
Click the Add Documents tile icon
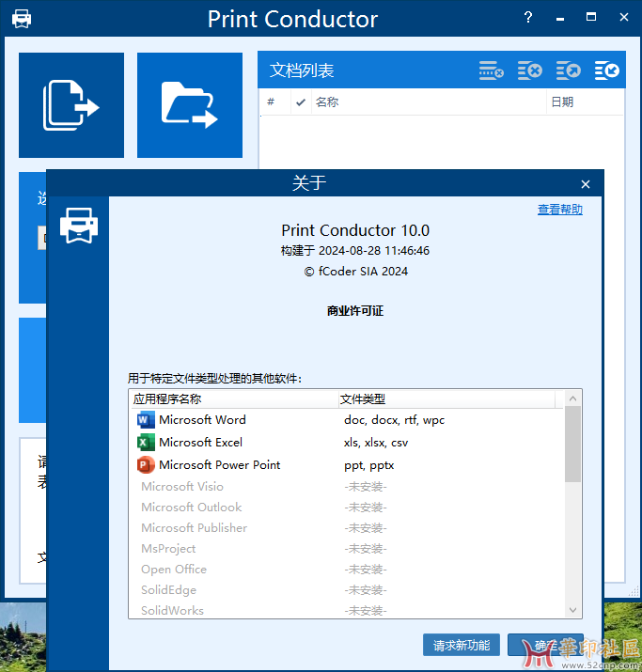coord(71,105)
